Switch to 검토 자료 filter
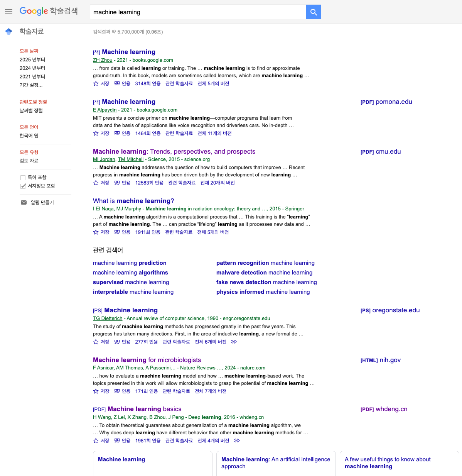Viewport: 462px width, 476px height. click(29, 161)
